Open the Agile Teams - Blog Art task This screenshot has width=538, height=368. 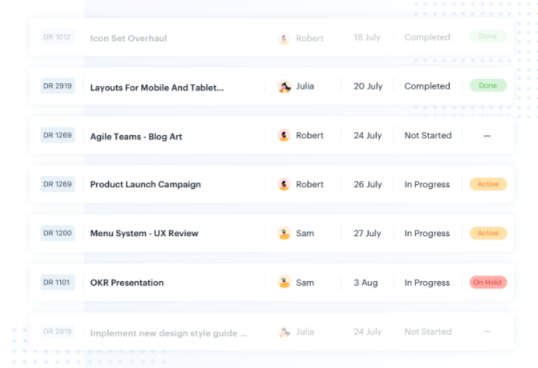point(136,136)
